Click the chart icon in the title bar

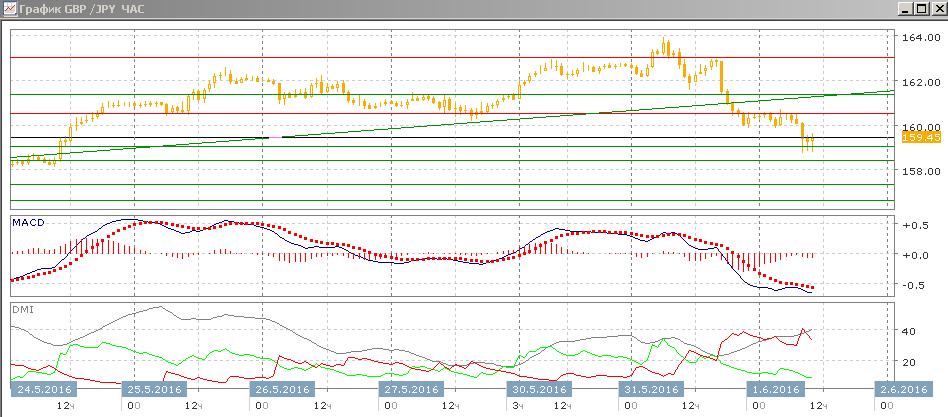[10, 8]
